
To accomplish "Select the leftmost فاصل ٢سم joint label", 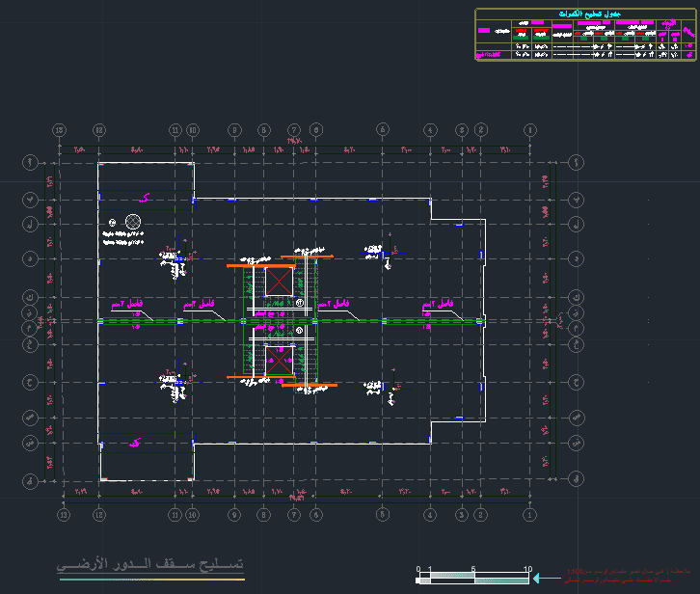I will pyautogui.click(x=127, y=305).
